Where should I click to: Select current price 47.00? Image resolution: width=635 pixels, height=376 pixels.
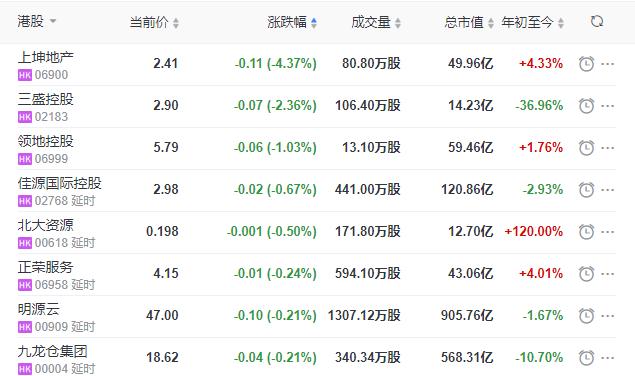(162, 315)
